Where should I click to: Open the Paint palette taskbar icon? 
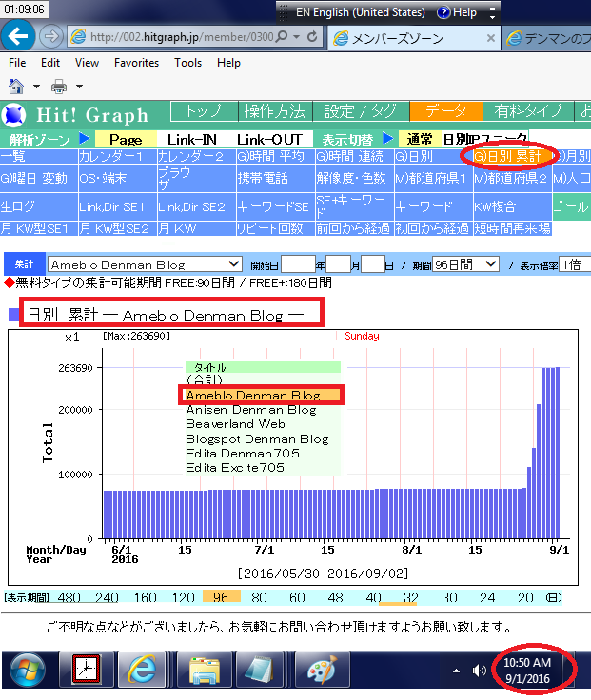323,670
